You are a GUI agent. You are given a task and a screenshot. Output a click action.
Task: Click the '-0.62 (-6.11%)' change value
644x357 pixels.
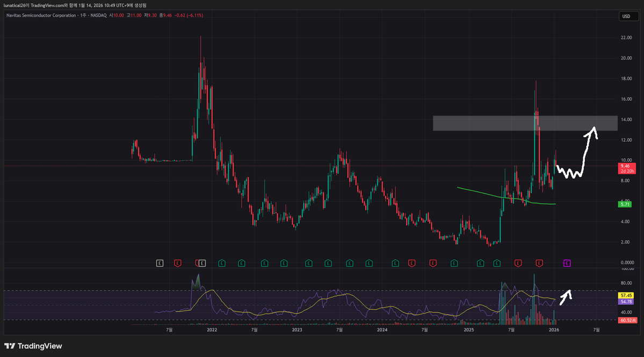click(189, 15)
